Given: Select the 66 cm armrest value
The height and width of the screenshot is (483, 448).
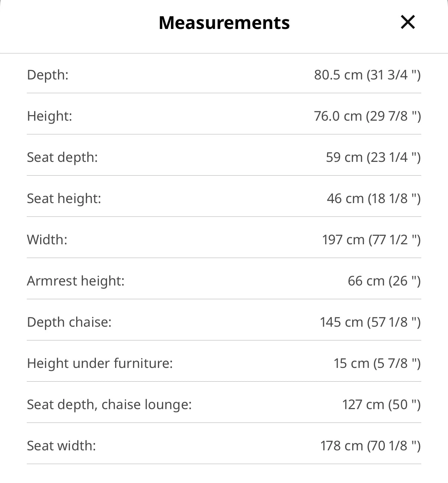Looking at the screenshot, I should tap(384, 281).
